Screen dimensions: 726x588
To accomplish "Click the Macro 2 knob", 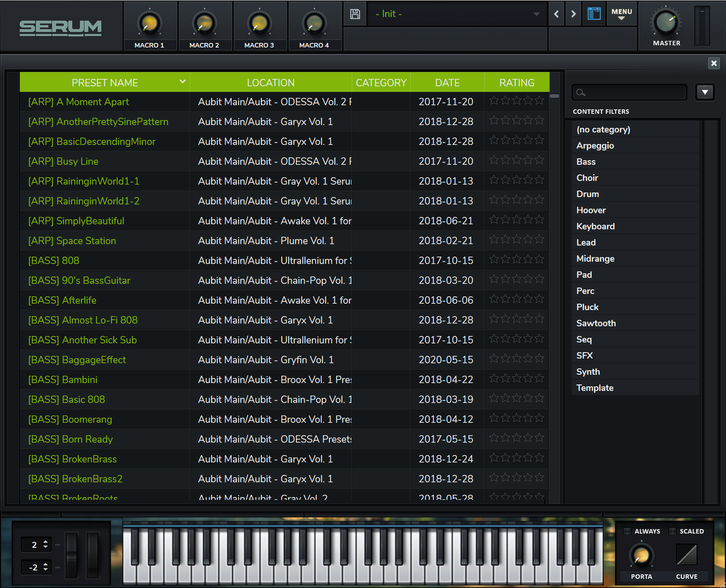I will point(204,23).
